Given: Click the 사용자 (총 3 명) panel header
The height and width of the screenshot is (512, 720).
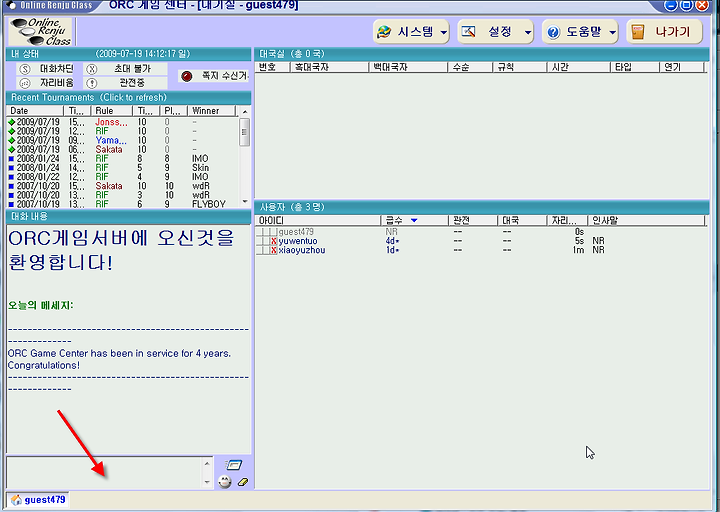Looking at the screenshot, I should coord(482,207).
